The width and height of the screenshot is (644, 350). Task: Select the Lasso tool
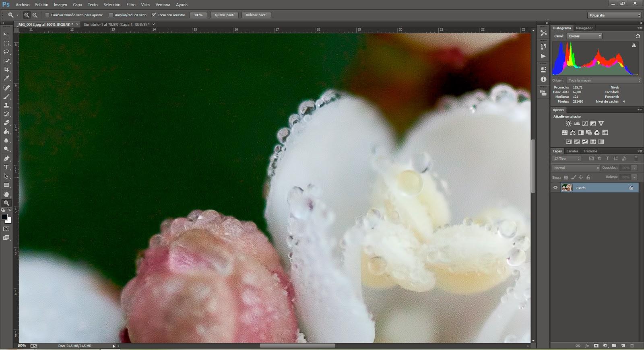pyautogui.click(x=6, y=52)
